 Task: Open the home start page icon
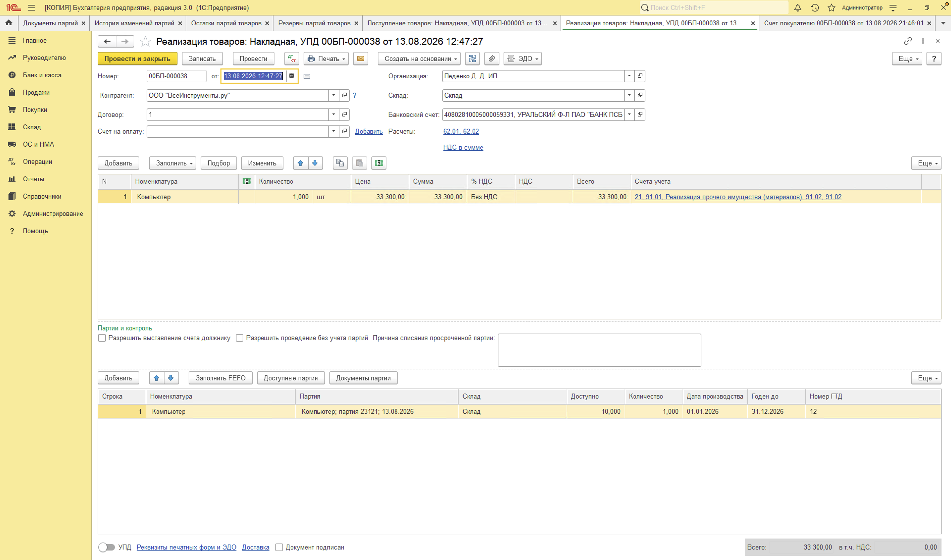pyautogui.click(x=9, y=23)
